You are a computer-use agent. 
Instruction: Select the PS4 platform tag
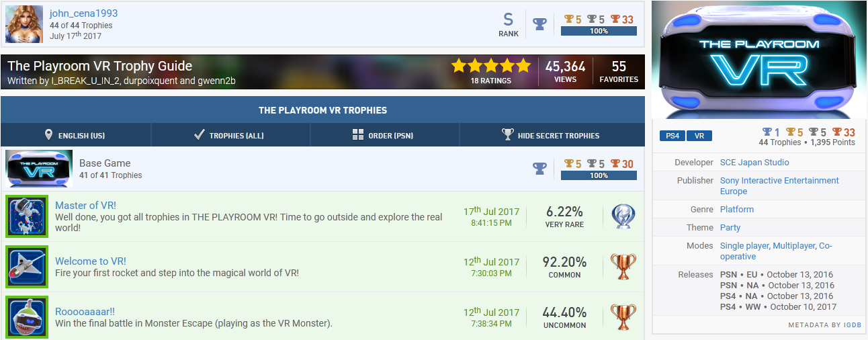pyautogui.click(x=672, y=136)
